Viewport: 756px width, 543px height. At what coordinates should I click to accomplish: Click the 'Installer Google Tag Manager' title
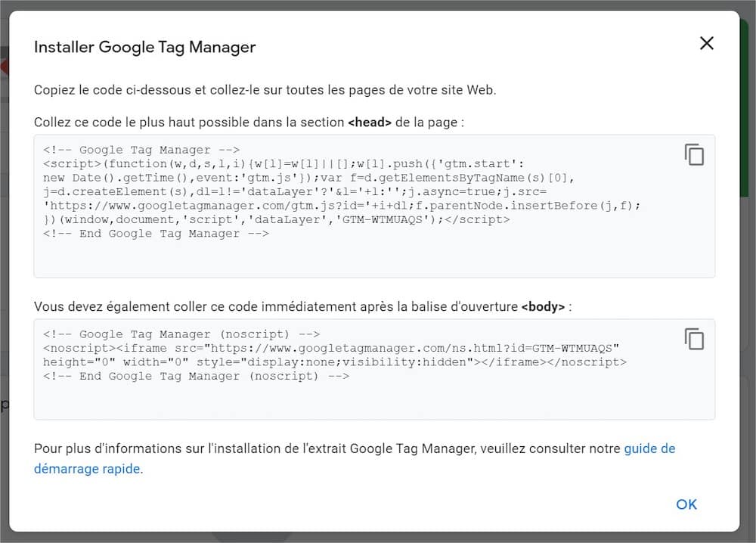[x=145, y=47]
